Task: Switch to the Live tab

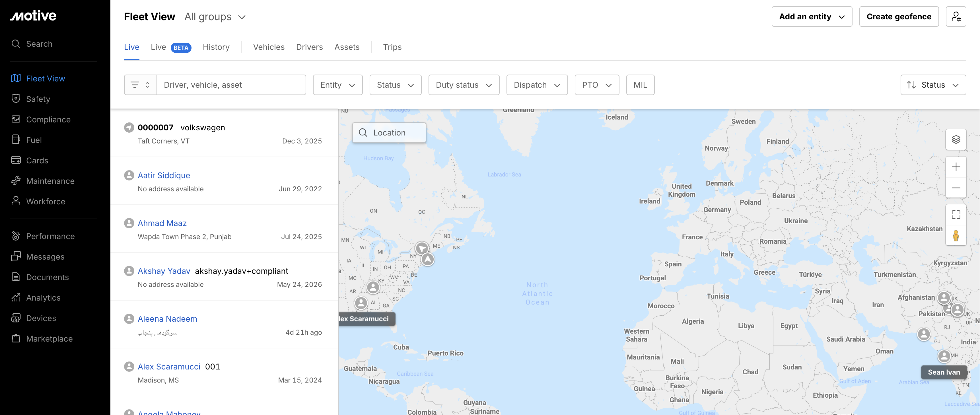Action: pyautogui.click(x=132, y=47)
